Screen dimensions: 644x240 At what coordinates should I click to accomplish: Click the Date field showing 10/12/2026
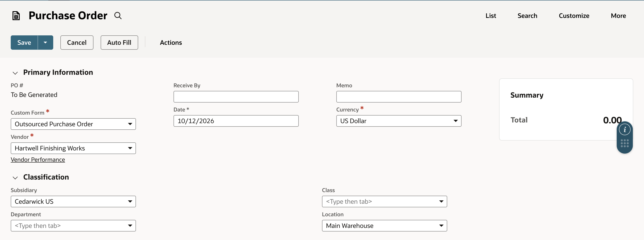236,121
